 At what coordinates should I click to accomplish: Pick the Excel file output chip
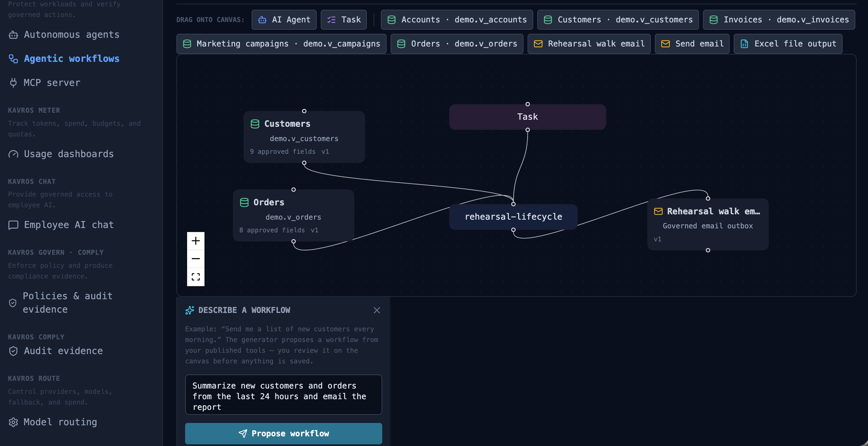(x=788, y=44)
